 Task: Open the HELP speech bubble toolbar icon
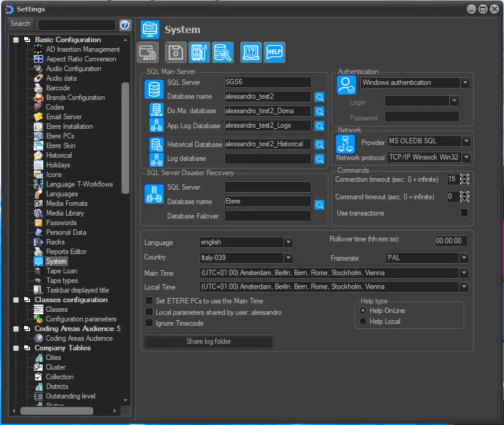click(x=274, y=52)
